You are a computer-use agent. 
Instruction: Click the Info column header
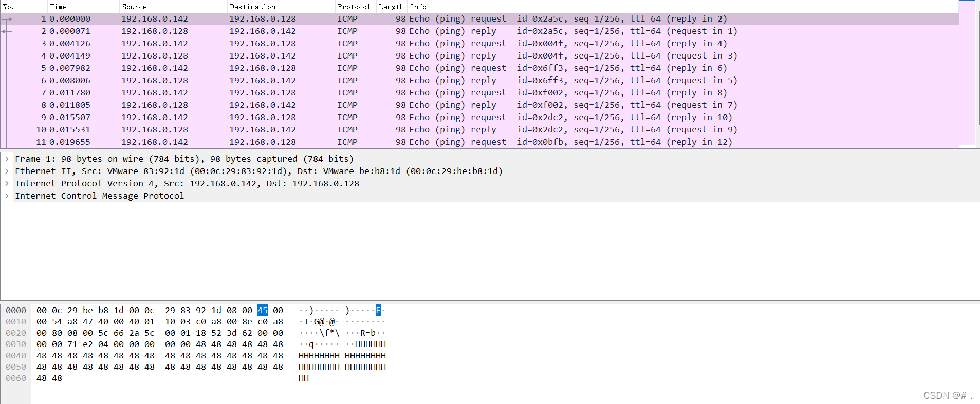pyautogui.click(x=682, y=7)
